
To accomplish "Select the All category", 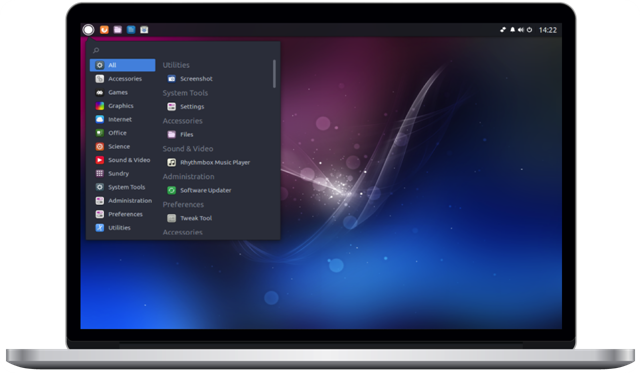I will [122, 65].
